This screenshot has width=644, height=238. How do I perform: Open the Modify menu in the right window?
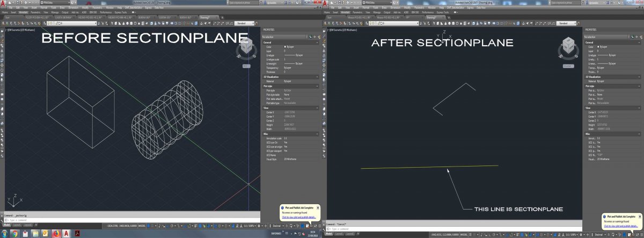pos(407,8)
